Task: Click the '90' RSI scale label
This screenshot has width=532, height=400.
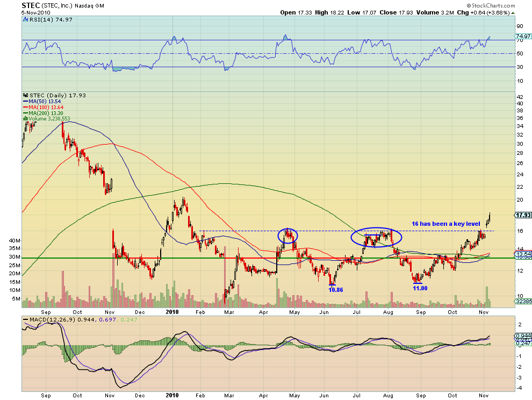Action: pos(520,26)
